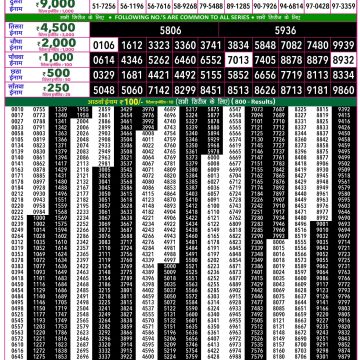
Task: Select number 8451 in ₹250 row
Action: [x=211, y=90]
